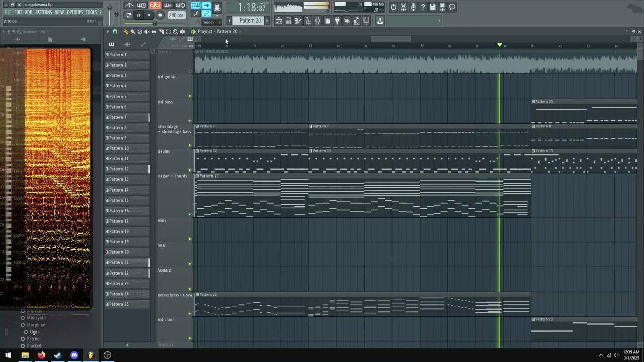Open the Playlist view from toolbar
The image size is (644, 362).
click(278, 21)
